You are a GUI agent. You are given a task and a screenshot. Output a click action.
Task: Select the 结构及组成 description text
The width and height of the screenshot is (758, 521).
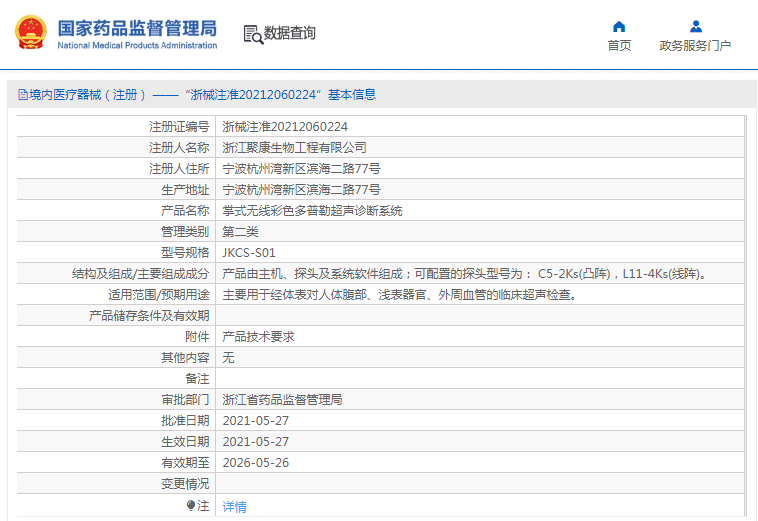point(466,274)
